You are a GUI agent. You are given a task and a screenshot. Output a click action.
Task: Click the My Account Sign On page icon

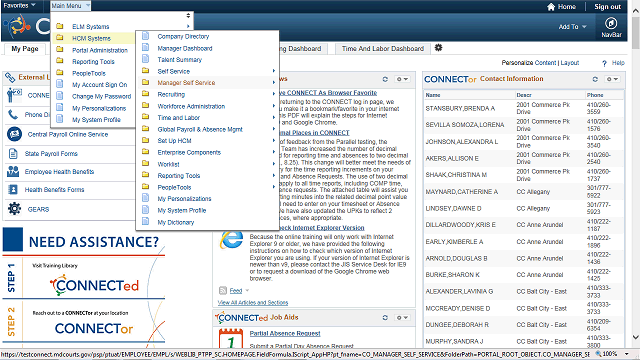60,84
